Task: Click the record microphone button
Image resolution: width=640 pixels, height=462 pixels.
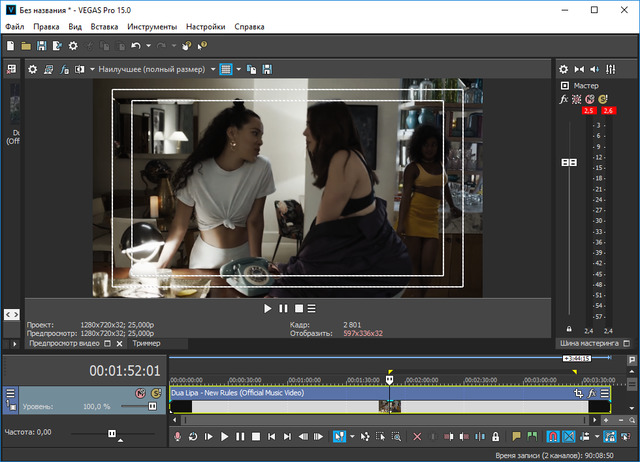Action: click(179, 437)
